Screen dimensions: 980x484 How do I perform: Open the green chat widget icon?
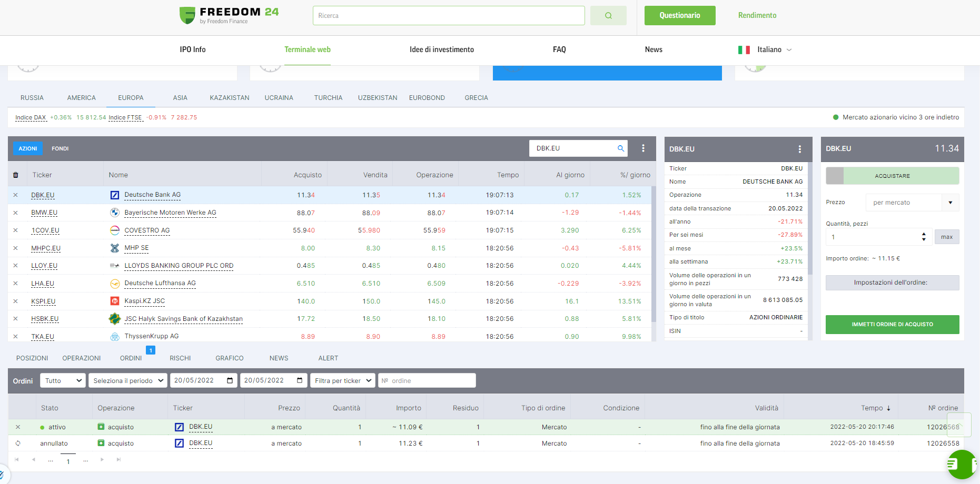point(962,464)
